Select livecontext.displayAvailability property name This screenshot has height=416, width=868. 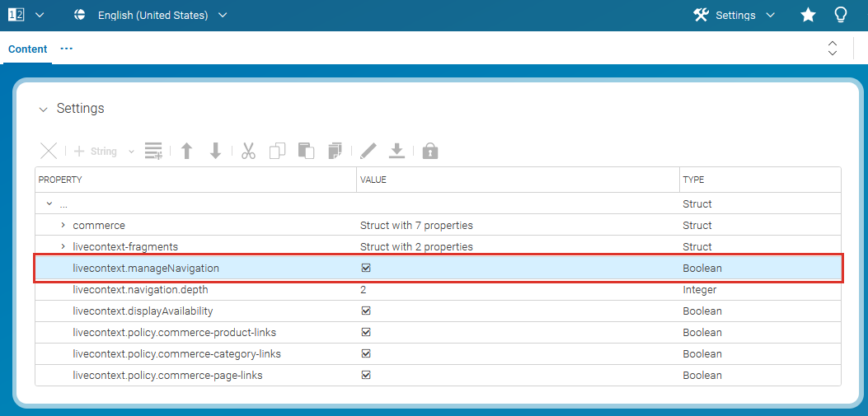pyautogui.click(x=143, y=311)
